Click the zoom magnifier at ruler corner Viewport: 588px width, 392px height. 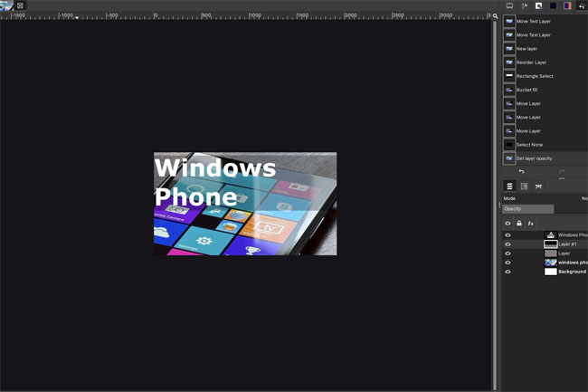click(495, 16)
